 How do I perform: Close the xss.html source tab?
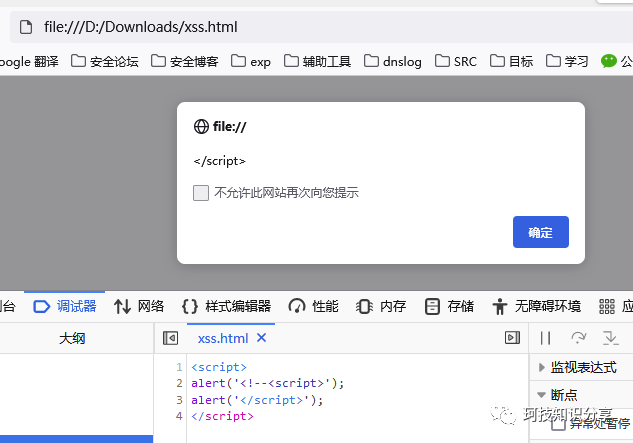tap(262, 338)
